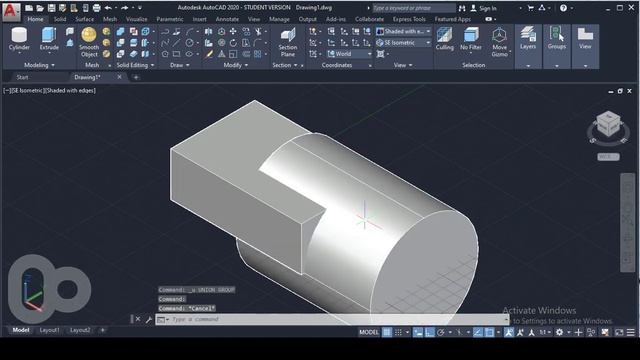Image resolution: width=640 pixels, height=360 pixels.
Task: Add a new layout with the plus button
Action: point(102,330)
